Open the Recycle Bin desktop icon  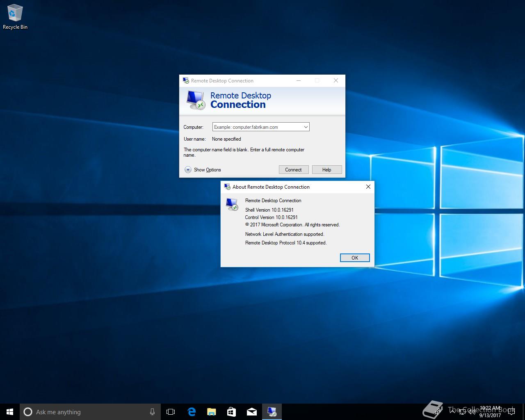pyautogui.click(x=15, y=17)
